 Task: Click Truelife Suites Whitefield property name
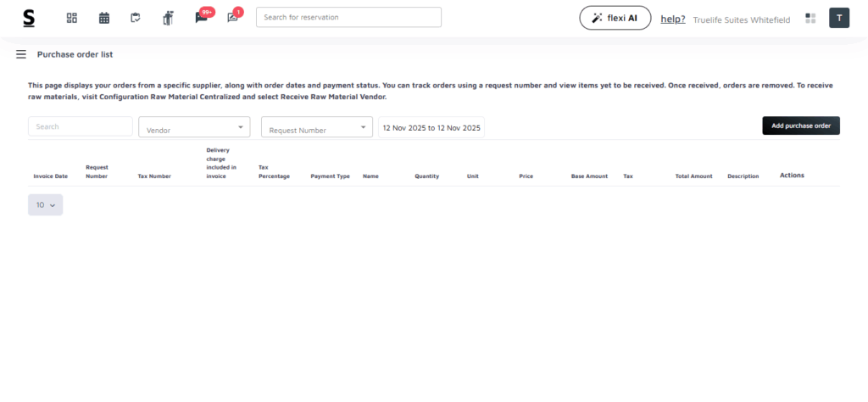pyautogui.click(x=741, y=20)
